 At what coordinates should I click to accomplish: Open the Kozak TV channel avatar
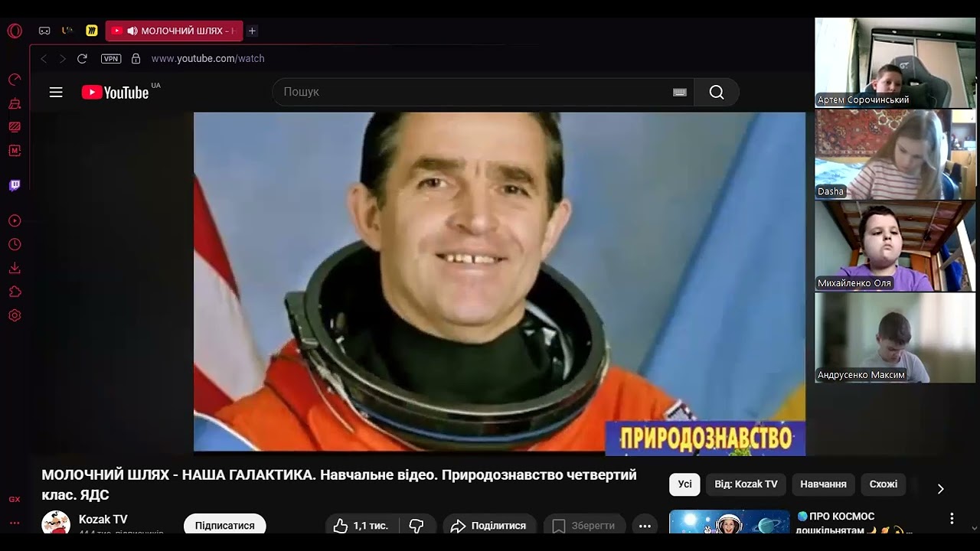pyautogui.click(x=56, y=523)
